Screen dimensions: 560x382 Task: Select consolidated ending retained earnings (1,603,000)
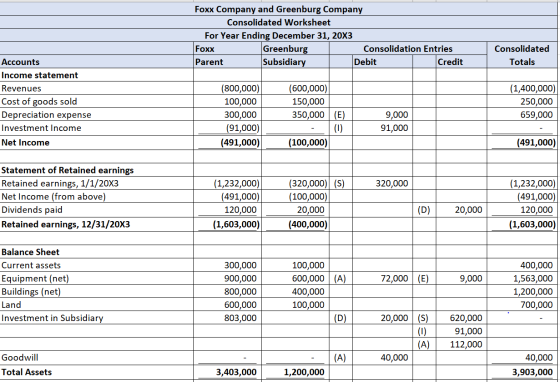point(532,225)
